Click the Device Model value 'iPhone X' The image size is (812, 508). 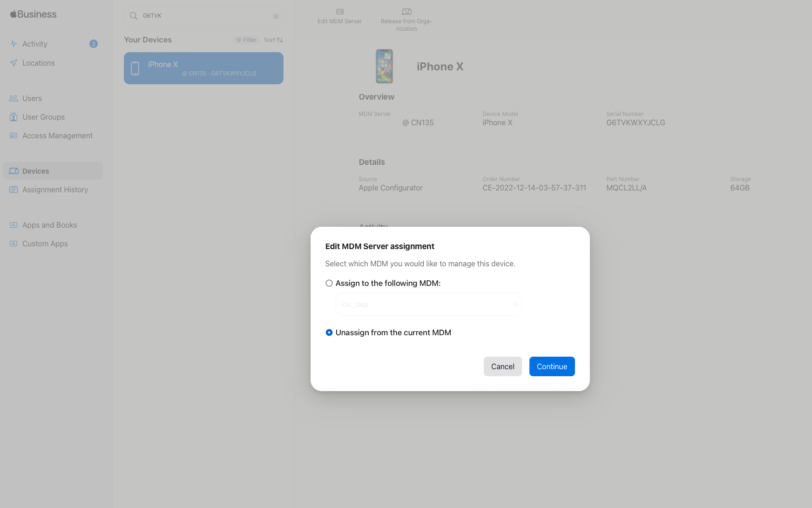click(497, 122)
